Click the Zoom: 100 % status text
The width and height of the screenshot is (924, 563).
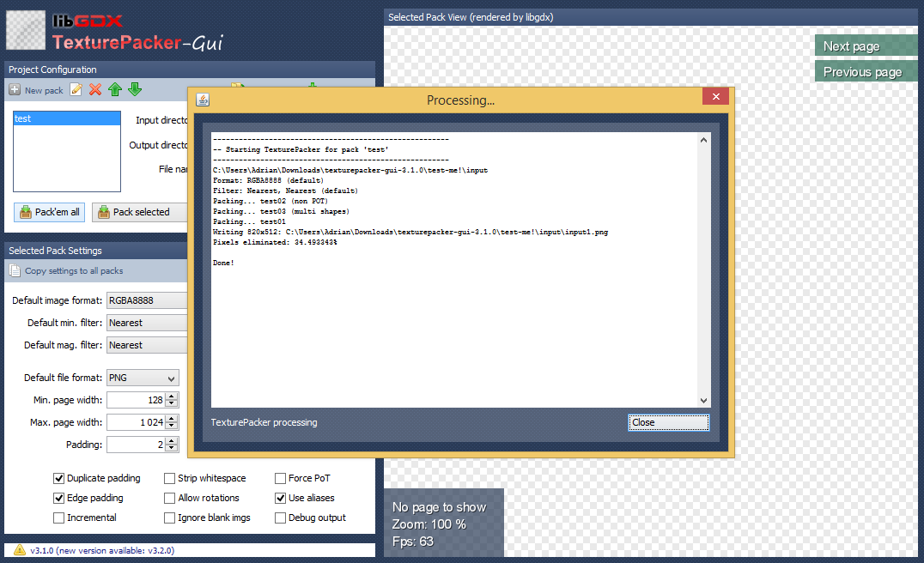click(429, 524)
